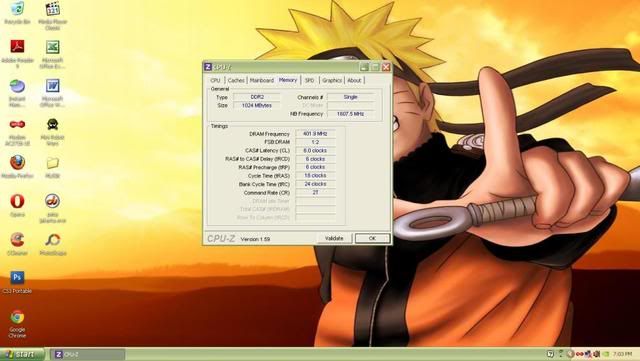Click the memory Type field showing DDR2
640x361 pixels.
pos(257,97)
